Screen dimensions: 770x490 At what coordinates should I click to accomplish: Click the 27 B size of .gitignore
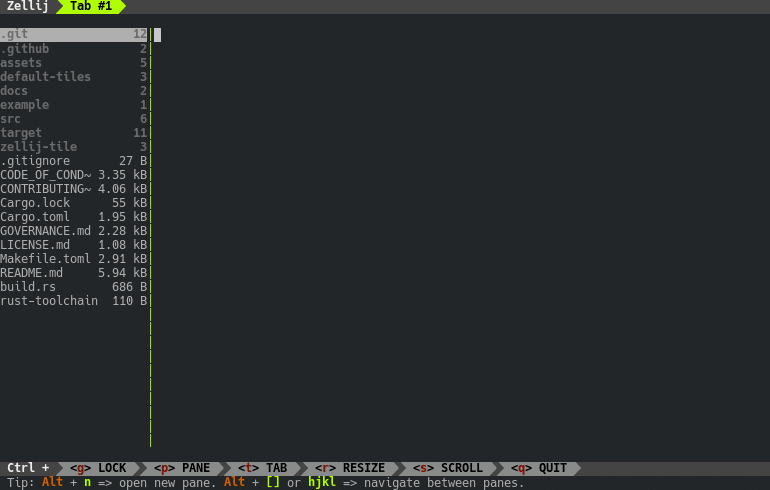point(133,161)
